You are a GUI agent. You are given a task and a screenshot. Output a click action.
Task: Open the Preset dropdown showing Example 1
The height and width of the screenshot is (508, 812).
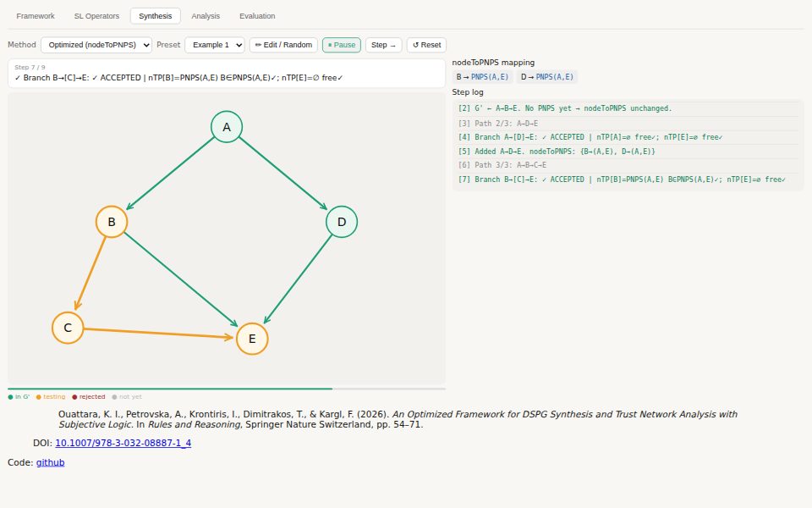[214, 45]
